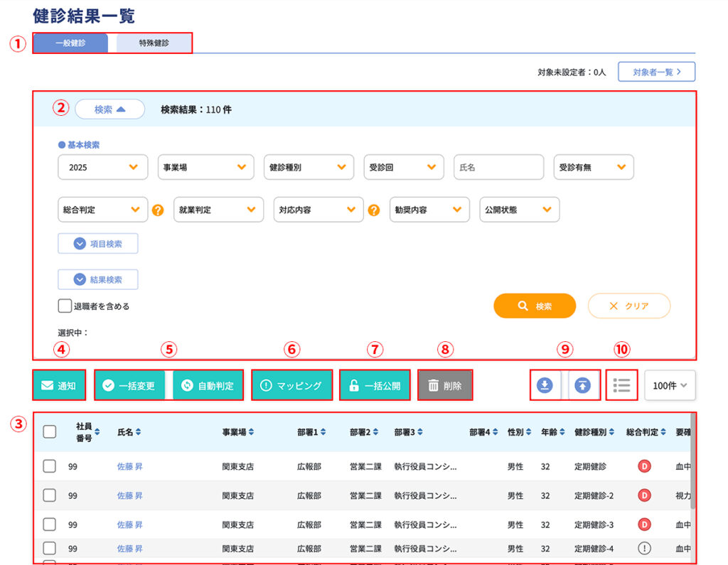Toggle the select-all checkbox in table header
This screenshot has width=728, height=565.
click(x=50, y=431)
